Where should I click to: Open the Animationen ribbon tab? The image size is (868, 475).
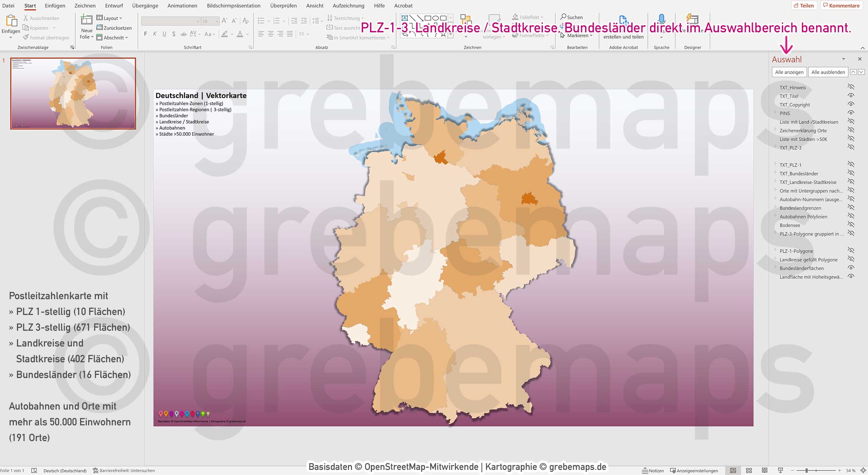pos(182,6)
